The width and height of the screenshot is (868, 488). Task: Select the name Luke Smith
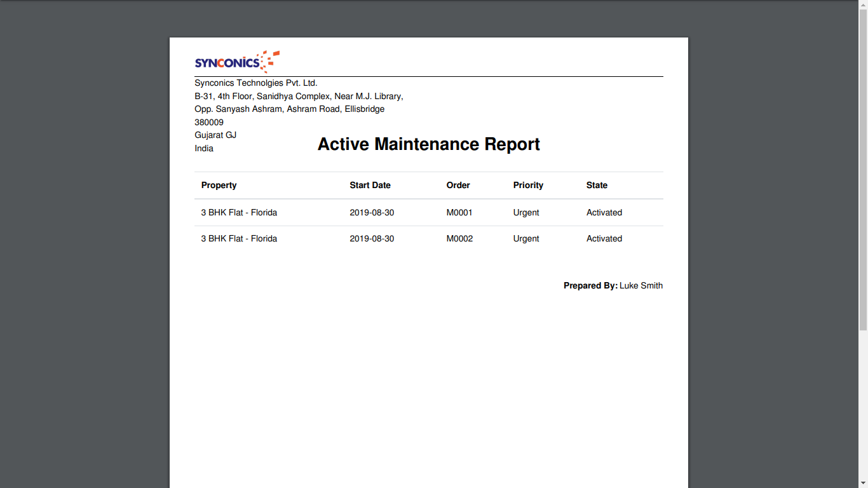[x=641, y=286]
